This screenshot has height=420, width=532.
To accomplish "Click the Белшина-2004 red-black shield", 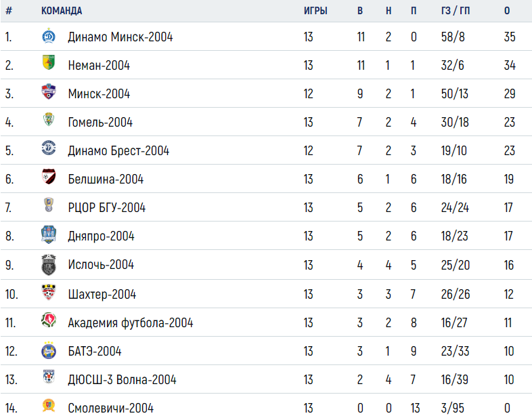I will [49, 177].
